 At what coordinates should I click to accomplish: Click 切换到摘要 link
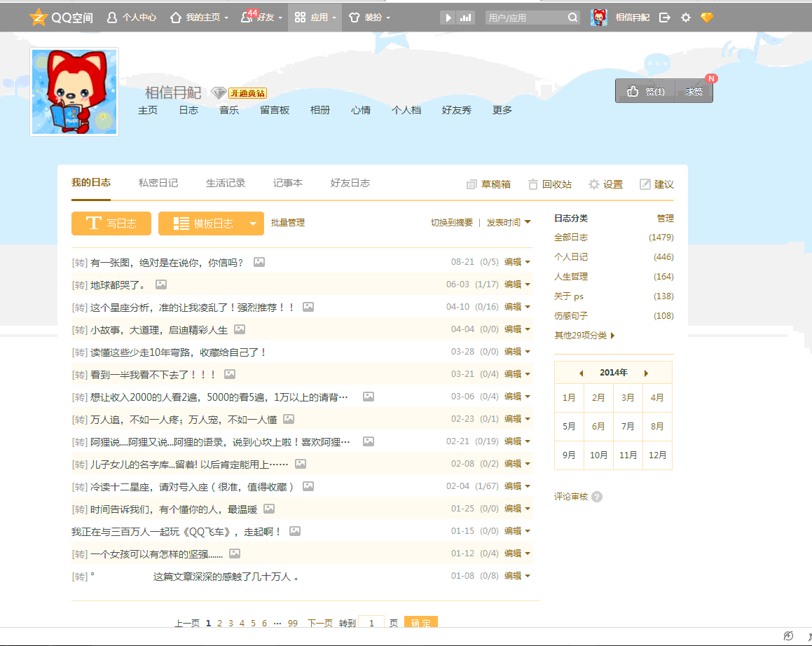(452, 223)
